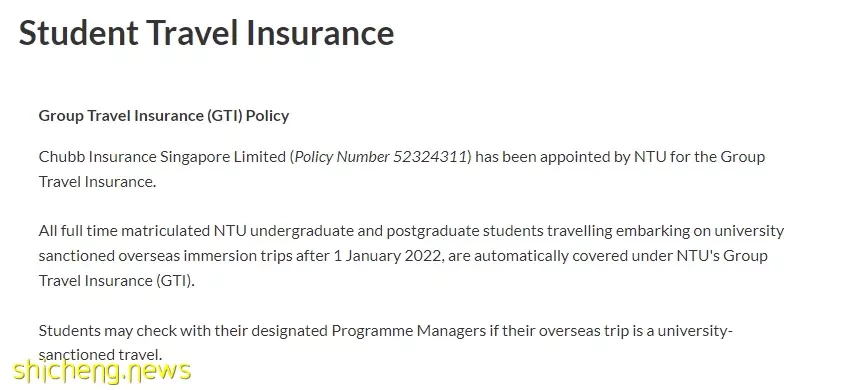Click the text Travel Insurance (GTI). ending paragraph
Screen dimensions: 851x390
[x=116, y=280]
